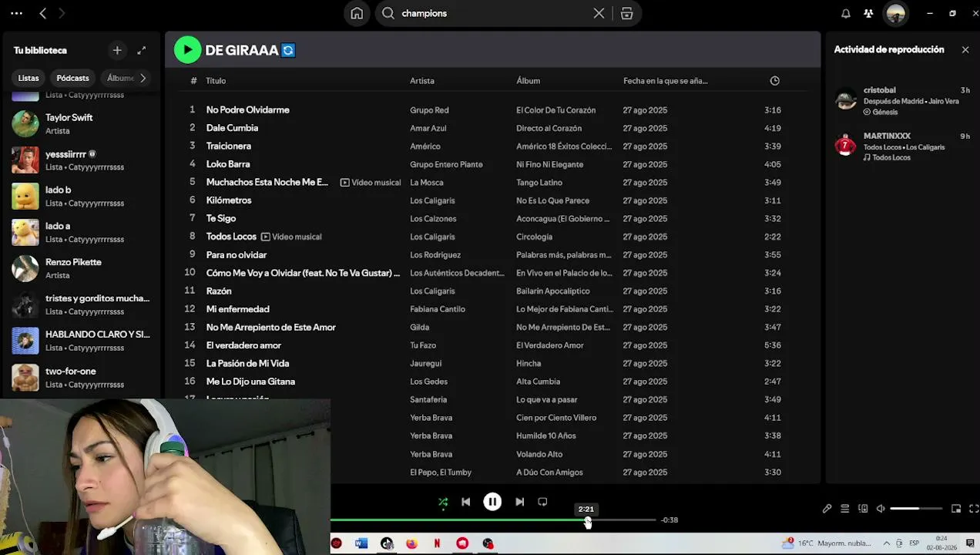Open album Directo al Corazón

tap(549, 128)
